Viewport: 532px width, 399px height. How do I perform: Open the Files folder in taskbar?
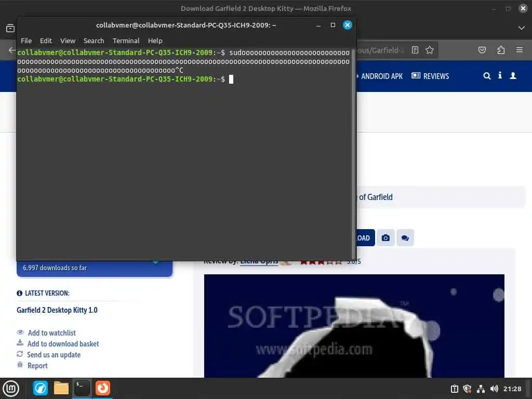click(61, 388)
